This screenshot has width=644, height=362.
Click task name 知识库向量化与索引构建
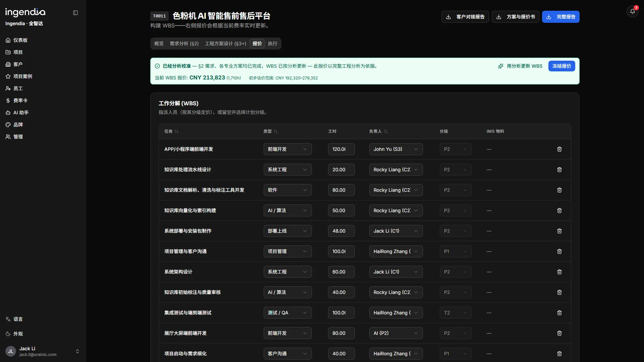[190, 210]
